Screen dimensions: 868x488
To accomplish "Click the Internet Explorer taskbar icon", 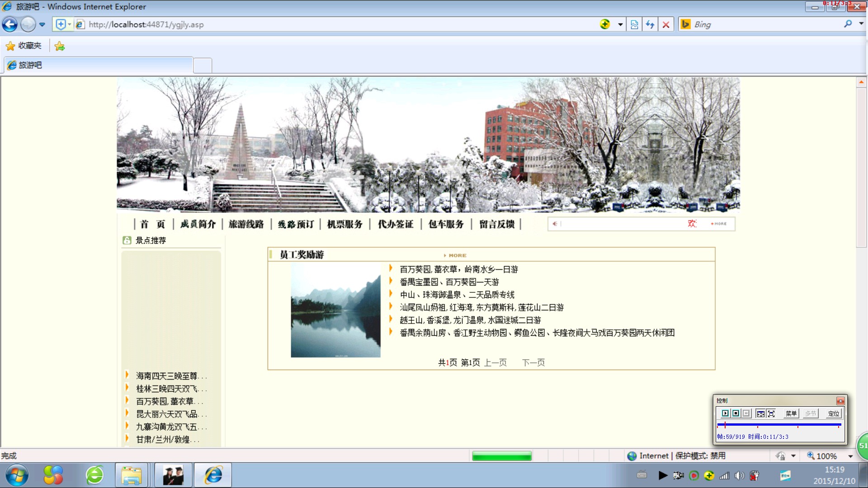I will pos(213,475).
